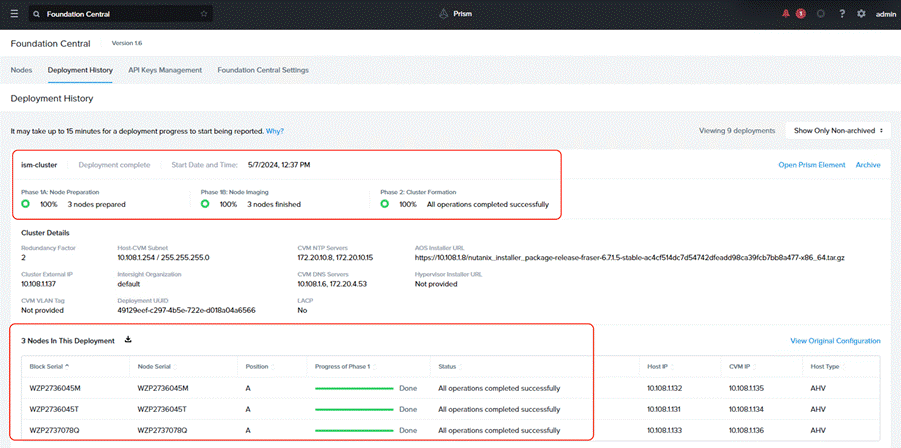Click Redundancy Factor value 2
The width and height of the screenshot is (901, 448).
click(x=24, y=257)
